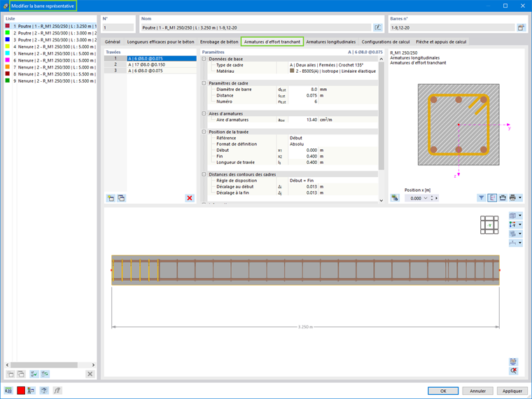Click the filter funnel icon under the cross-section
532x399 pixels.
click(482, 197)
